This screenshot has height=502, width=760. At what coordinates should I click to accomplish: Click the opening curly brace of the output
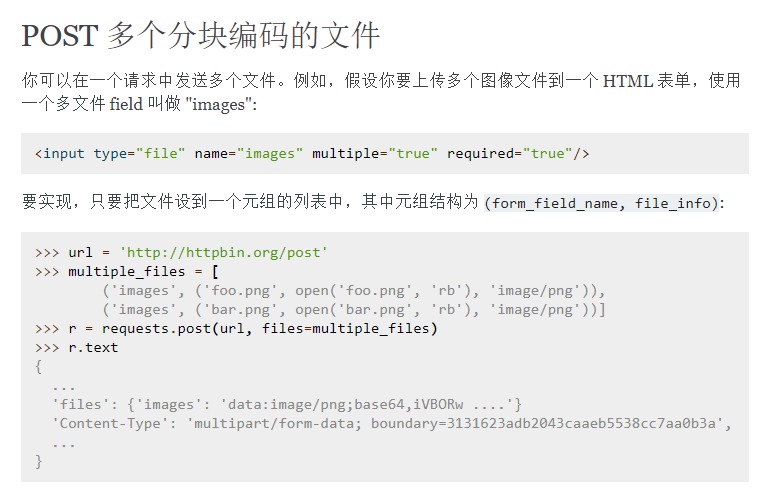39,366
